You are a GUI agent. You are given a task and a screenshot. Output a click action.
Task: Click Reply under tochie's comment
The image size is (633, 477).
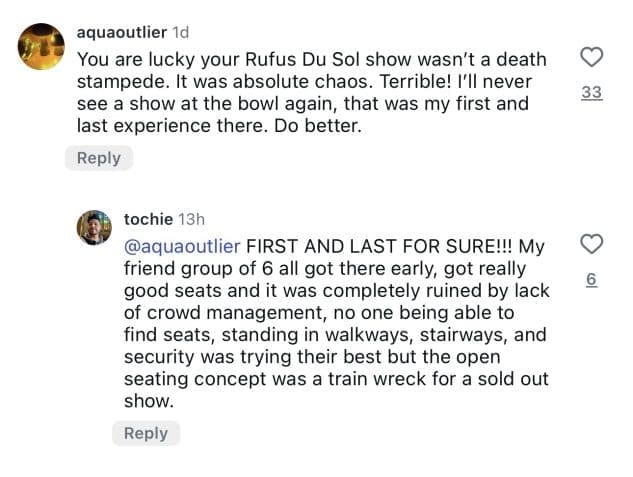click(145, 433)
